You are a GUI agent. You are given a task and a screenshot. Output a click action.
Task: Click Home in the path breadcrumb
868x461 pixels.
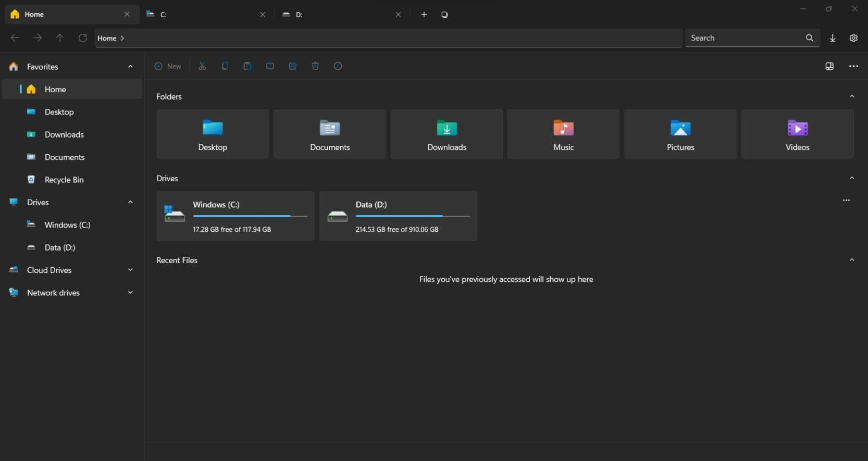[107, 38]
